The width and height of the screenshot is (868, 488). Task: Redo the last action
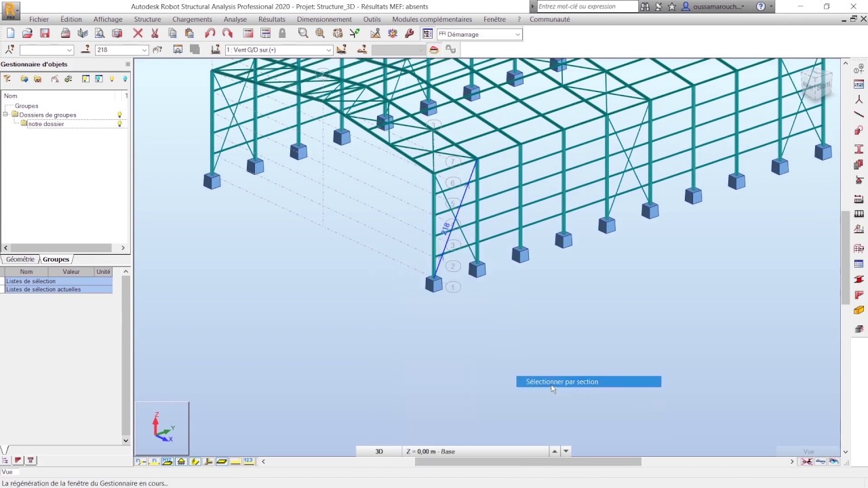[x=227, y=34]
